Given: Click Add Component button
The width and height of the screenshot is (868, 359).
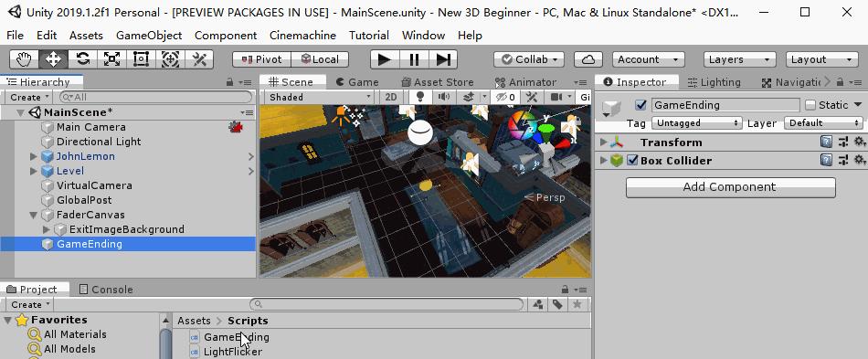Looking at the screenshot, I should [730, 187].
